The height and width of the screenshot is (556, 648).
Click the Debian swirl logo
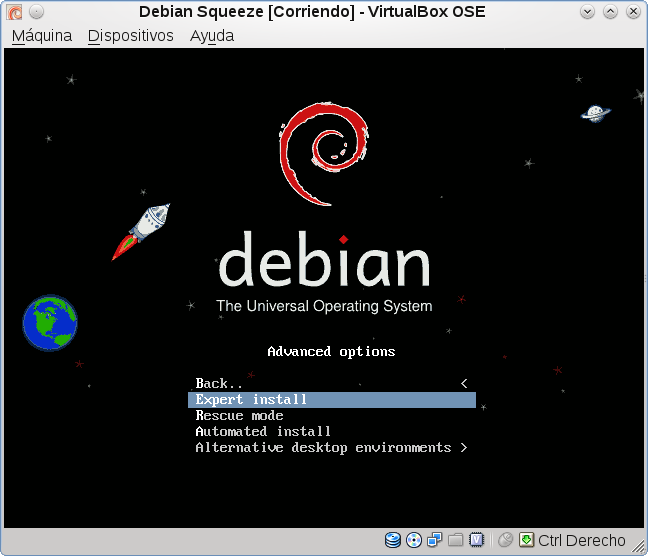pyautogui.click(x=324, y=154)
